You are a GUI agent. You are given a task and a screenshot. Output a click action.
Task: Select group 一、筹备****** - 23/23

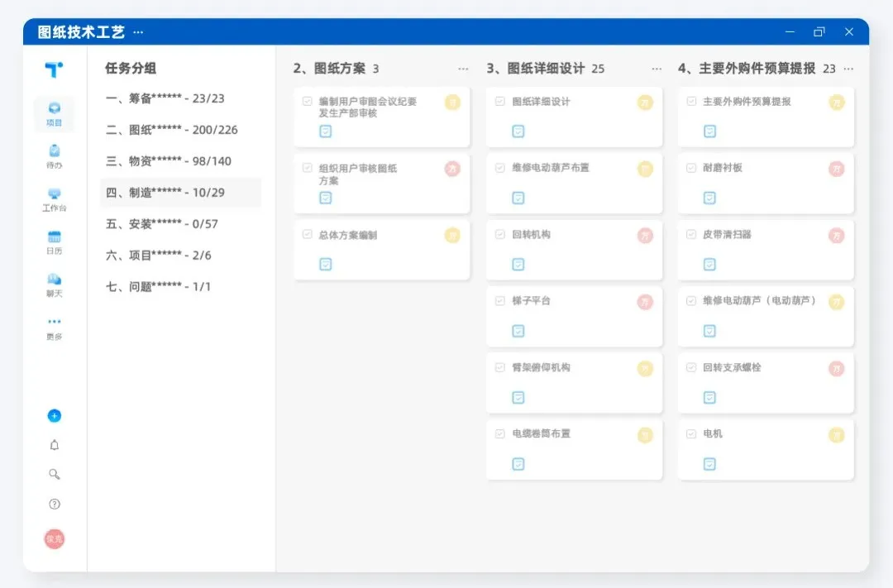tap(180, 98)
